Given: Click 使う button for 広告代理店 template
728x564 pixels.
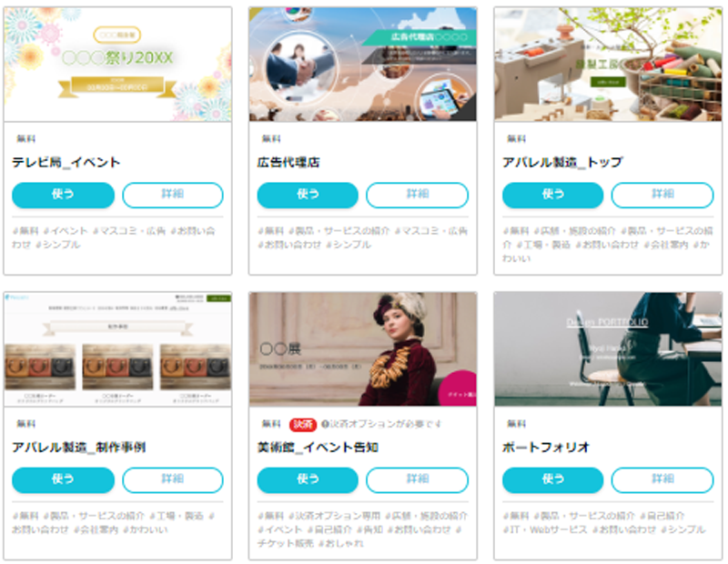Looking at the screenshot, I should pyautogui.click(x=308, y=195).
